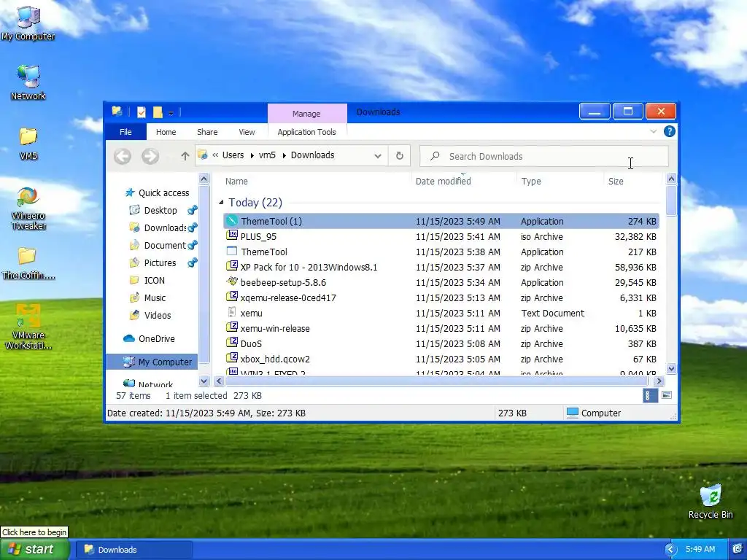The image size is (747, 560).
Task: Click the start button
Action: click(x=35, y=550)
